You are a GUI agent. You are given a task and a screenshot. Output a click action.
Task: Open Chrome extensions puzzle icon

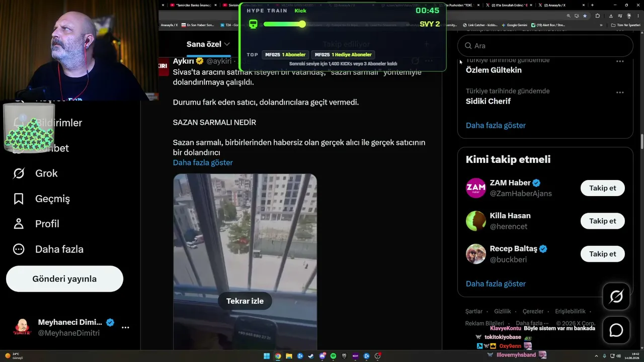click(x=597, y=16)
